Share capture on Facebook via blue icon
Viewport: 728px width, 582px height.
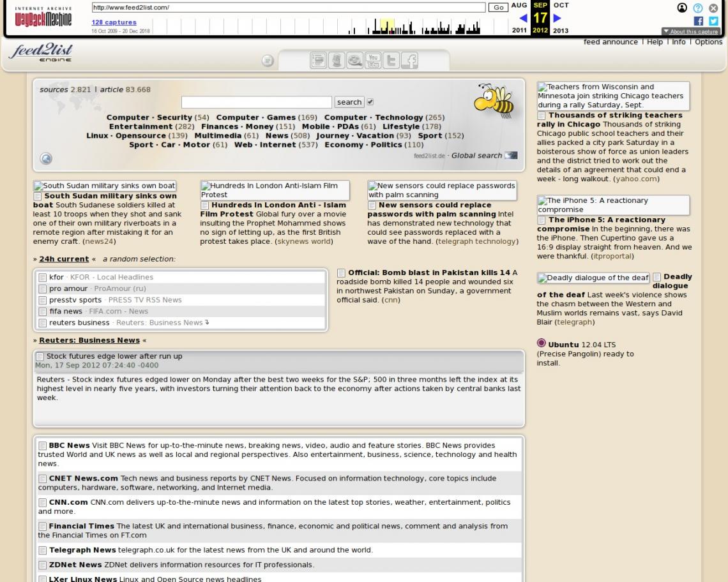pyautogui.click(x=698, y=21)
